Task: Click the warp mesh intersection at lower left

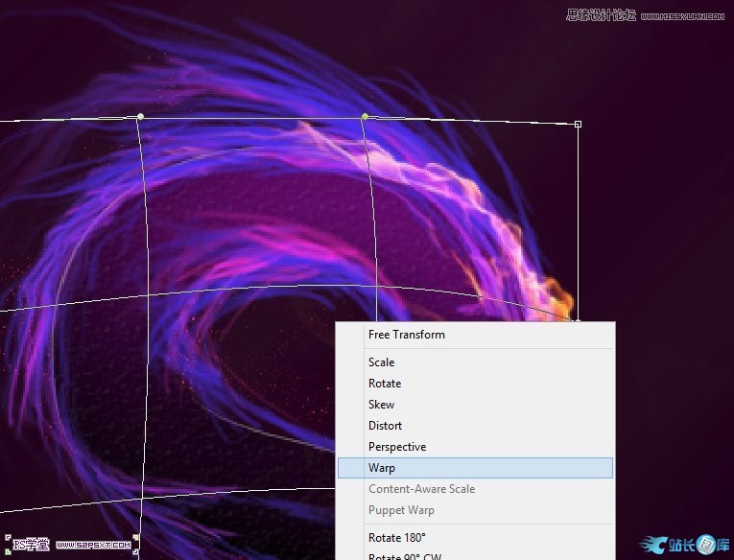Action: pyautogui.click(x=142, y=500)
